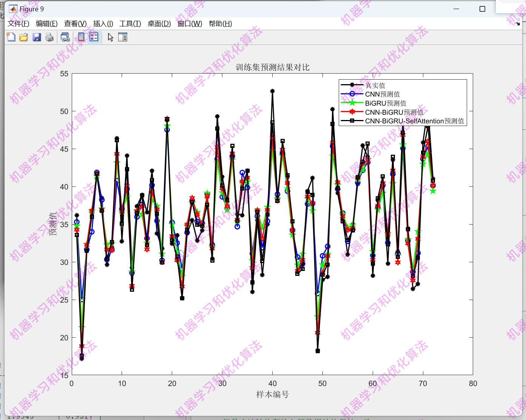Enable edit plot mode with the arrow tool
This screenshot has width=526, height=420.
[x=110, y=37]
